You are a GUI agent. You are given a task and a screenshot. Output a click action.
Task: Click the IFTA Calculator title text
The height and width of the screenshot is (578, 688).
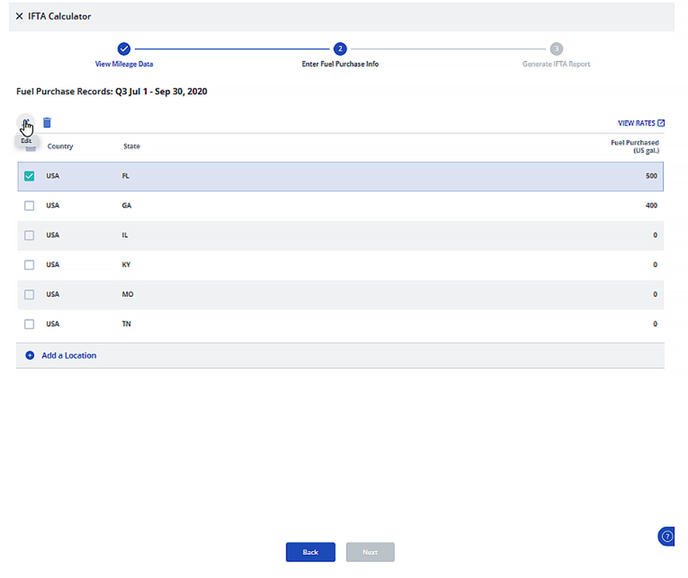60,16
